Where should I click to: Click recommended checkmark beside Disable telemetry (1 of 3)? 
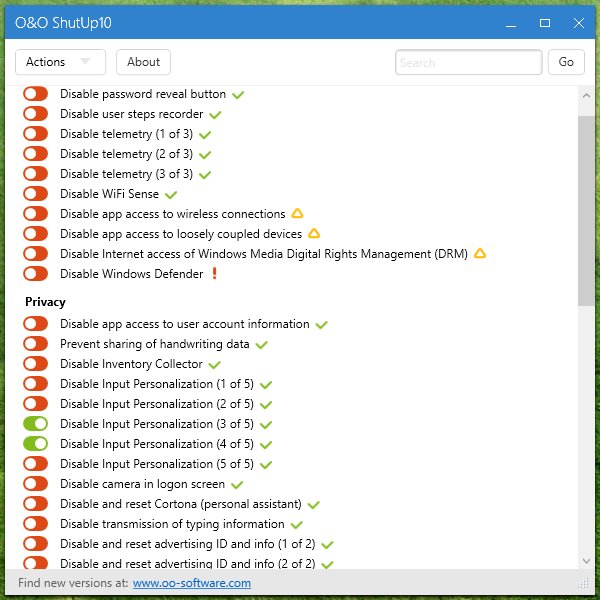point(205,135)
